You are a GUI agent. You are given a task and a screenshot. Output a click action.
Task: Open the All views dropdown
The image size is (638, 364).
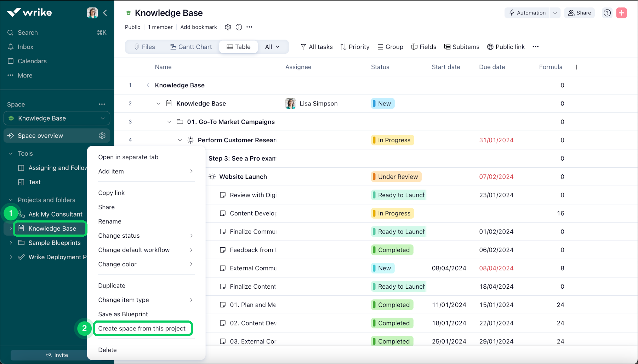click(x=272, y=47)
